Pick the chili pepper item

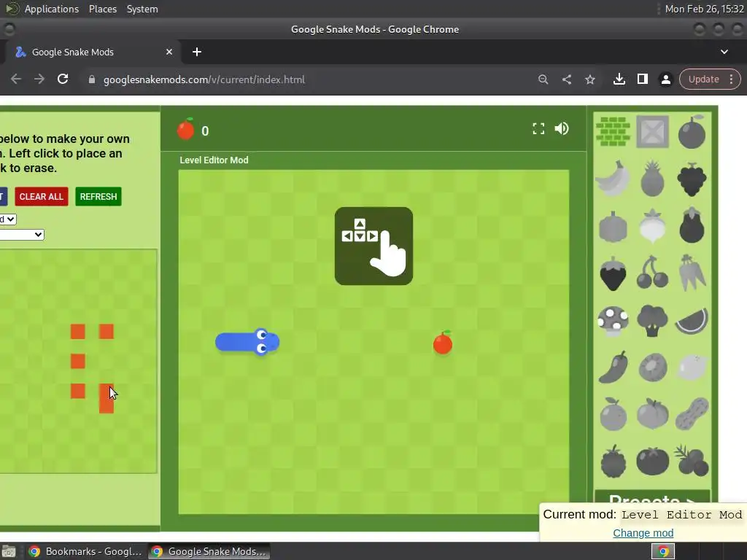point(613,367)
